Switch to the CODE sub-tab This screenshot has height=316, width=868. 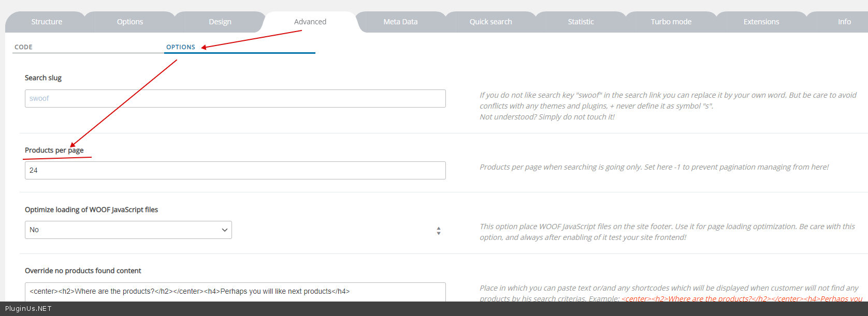[24, 47]
